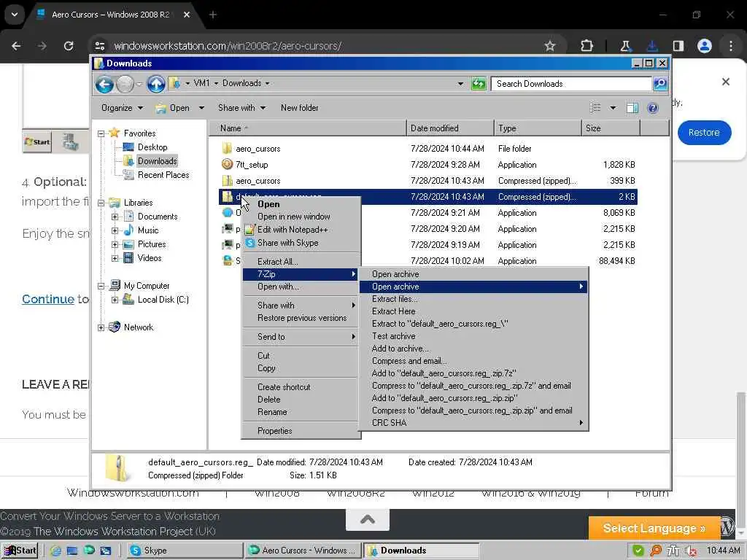This screenshot has height=560, width=747.
Task: Open the address bar history dropdown
Action: click(460, 84)
